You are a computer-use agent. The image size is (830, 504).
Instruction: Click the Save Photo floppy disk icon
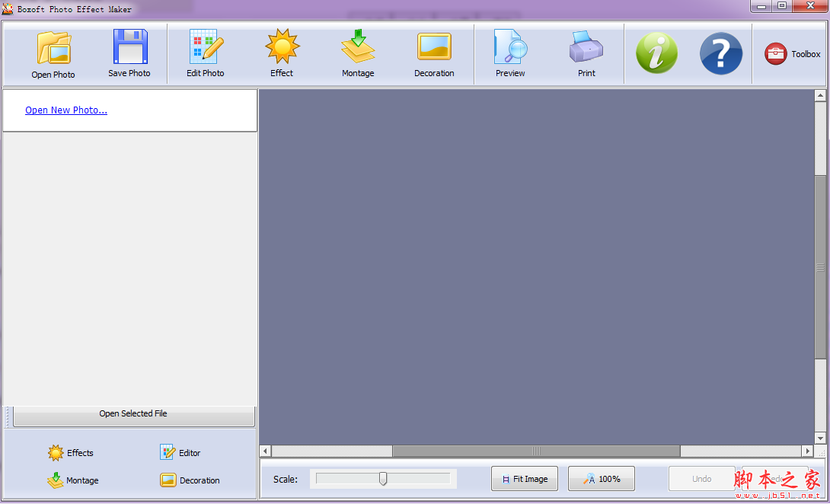[130, 46]
